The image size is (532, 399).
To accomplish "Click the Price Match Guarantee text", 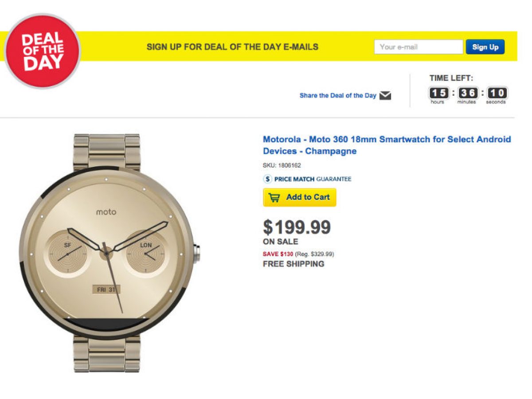I will 313,179.
